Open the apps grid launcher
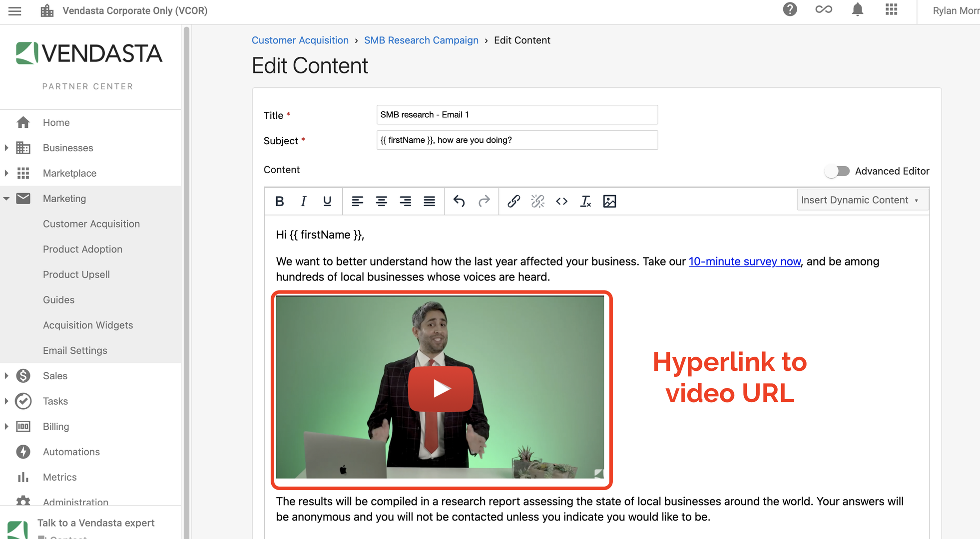980x539 pixels. click(892, 9)
